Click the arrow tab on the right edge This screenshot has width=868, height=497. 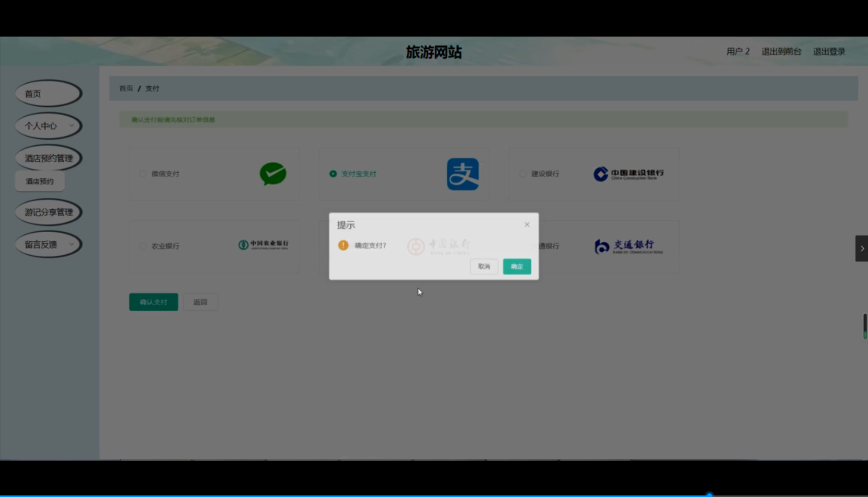tap(862, 249)
